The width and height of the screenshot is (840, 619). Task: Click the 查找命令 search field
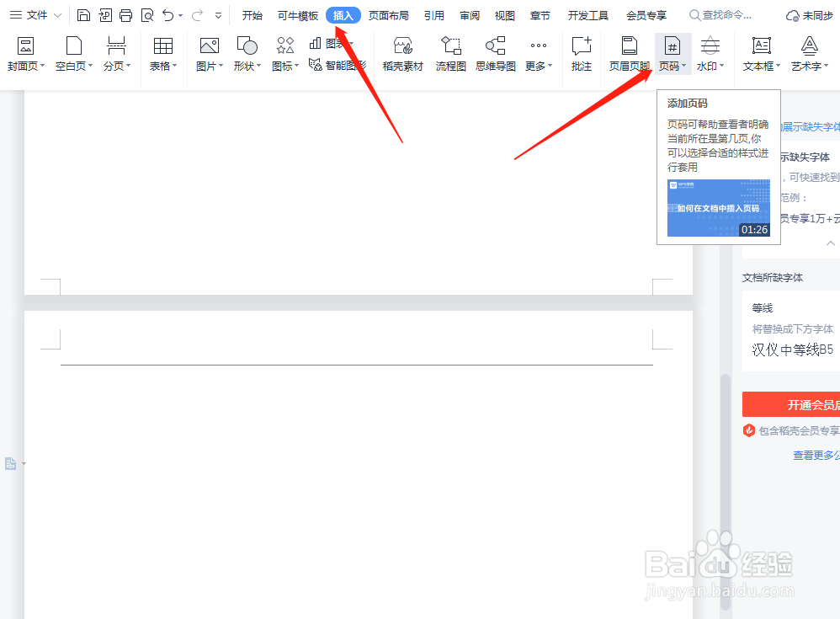point(721,15)
